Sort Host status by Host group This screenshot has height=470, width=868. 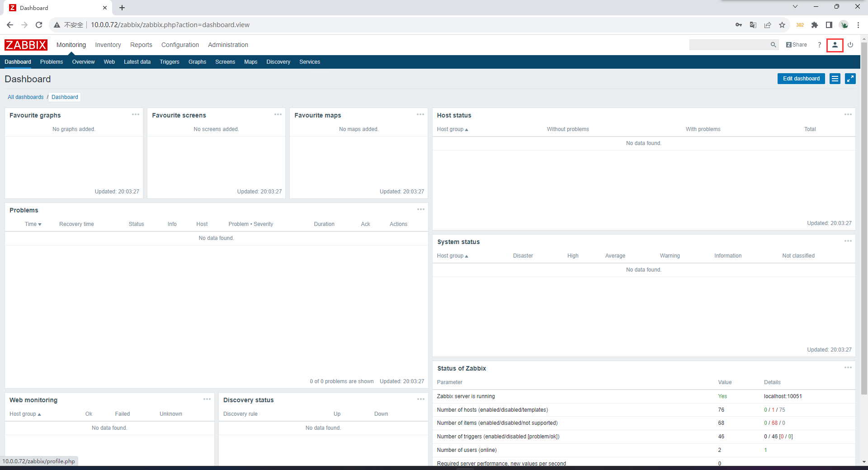coord(453,129)
